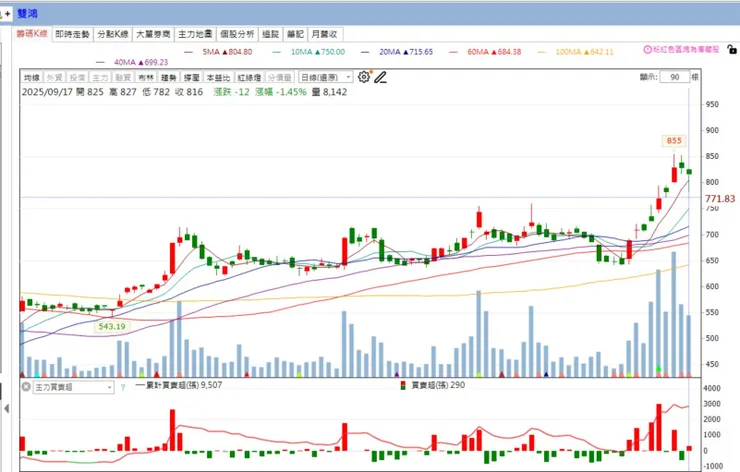Collapse side panel with left arrow

click(7, 408)
